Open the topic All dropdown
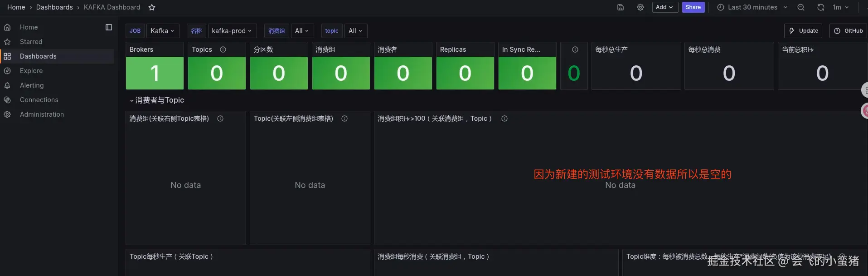The image size is (868, 276). 356,31
